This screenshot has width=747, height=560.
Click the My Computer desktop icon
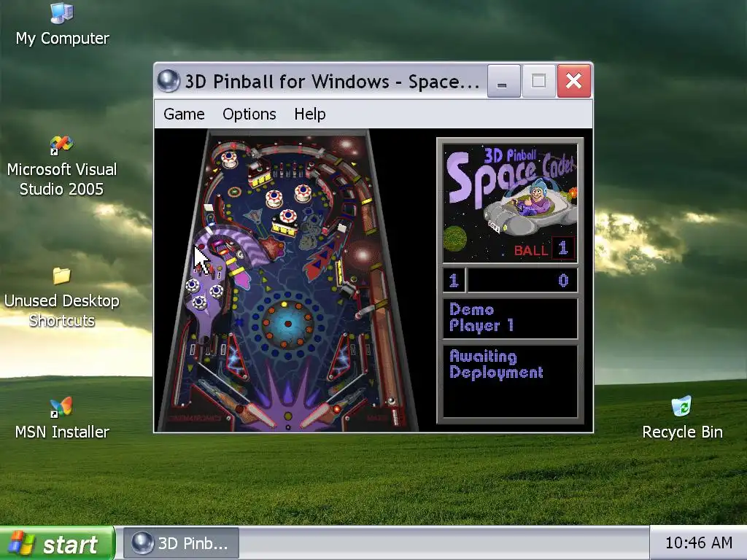tap(62, 25)
